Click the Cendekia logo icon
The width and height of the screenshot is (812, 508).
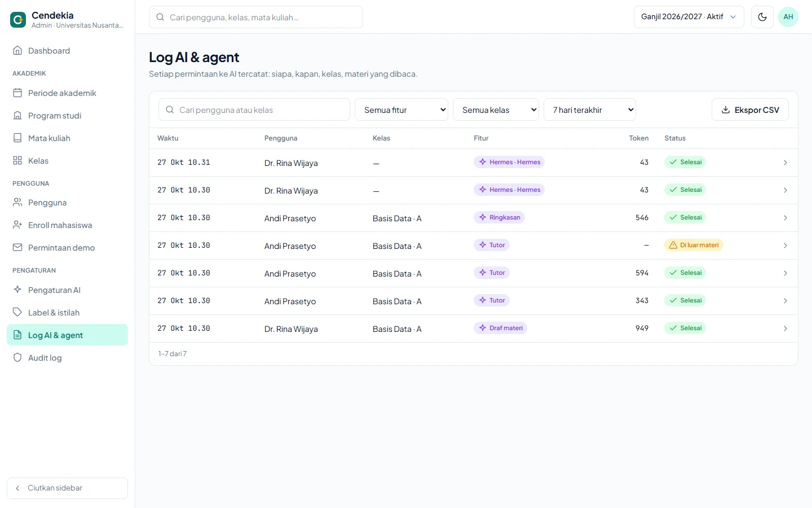coord(18,20)
